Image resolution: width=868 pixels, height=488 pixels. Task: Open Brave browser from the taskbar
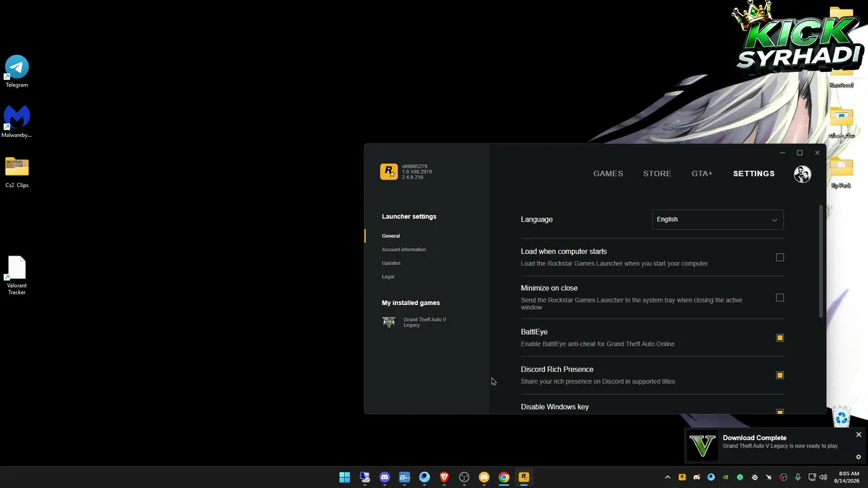pyautogui.click(x=444, y=477)
